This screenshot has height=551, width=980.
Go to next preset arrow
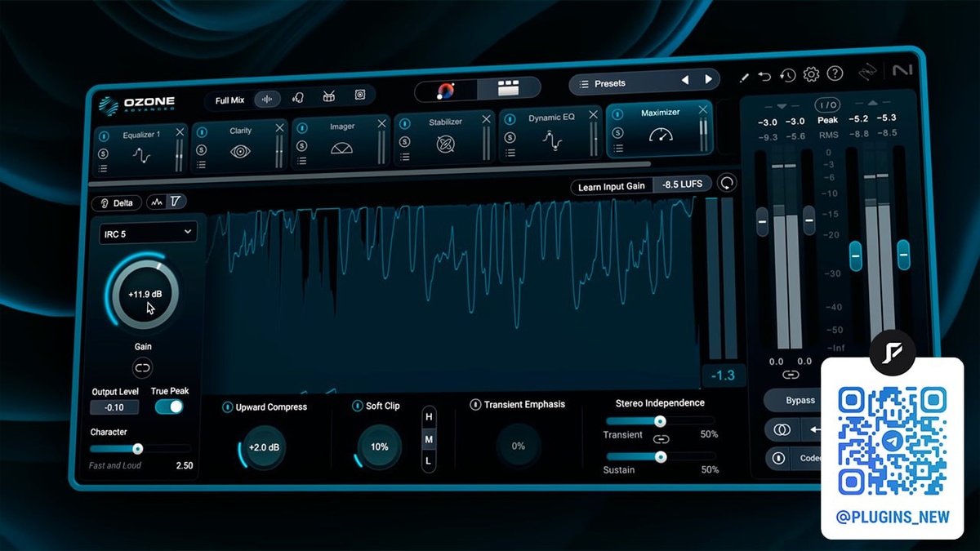(x=708, y=79)
